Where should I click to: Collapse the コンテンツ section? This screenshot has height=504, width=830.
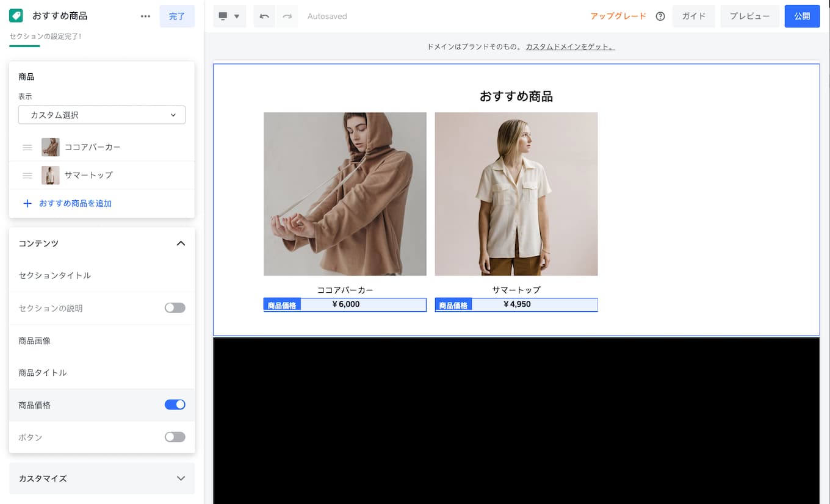[181, 243]
